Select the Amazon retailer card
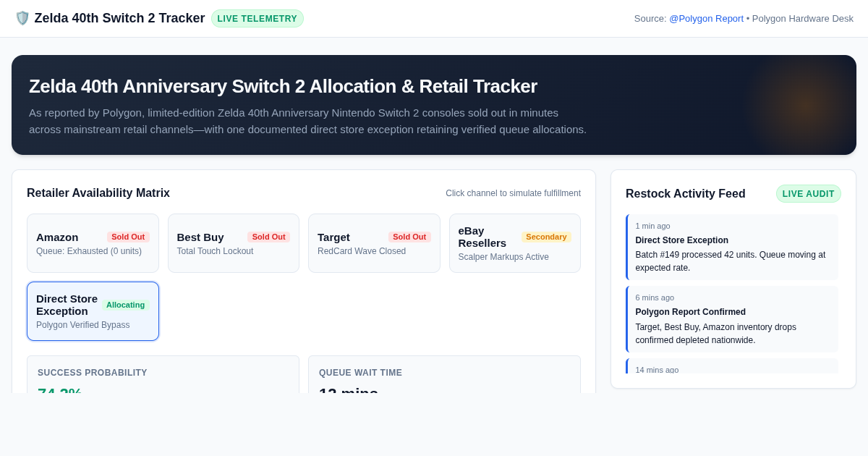Screen dimensions: 868x456 pyautogui.click(x=93, y=243)
